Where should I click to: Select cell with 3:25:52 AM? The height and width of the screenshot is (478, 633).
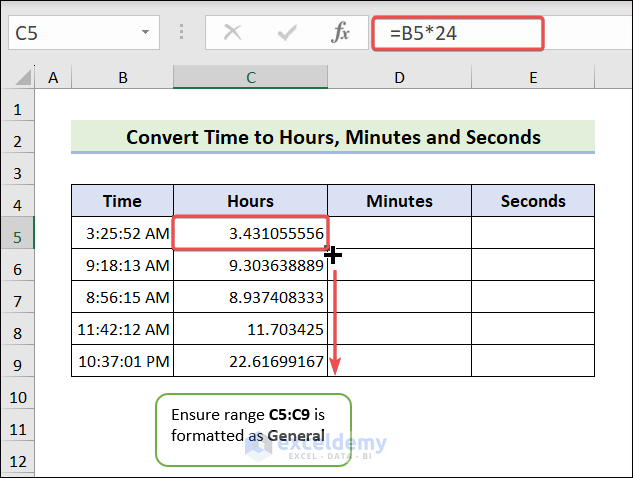(122, 233)
